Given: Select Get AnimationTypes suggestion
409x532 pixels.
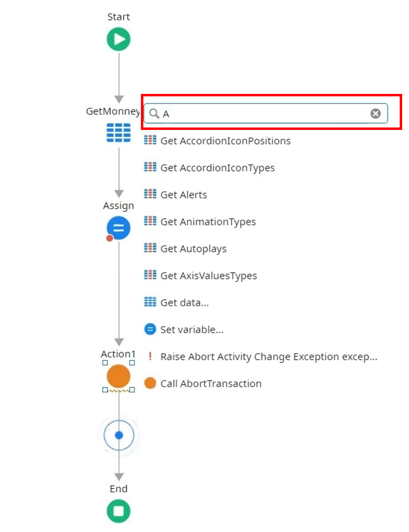Looking at the screenshot, I should [208, 222].
